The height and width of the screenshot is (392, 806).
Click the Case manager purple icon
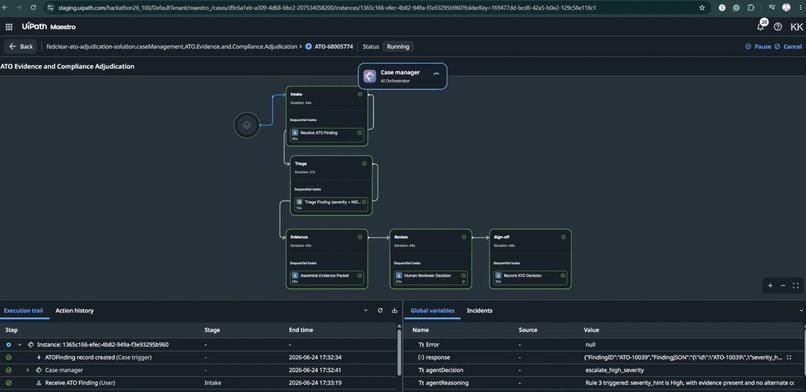point(370,76)
